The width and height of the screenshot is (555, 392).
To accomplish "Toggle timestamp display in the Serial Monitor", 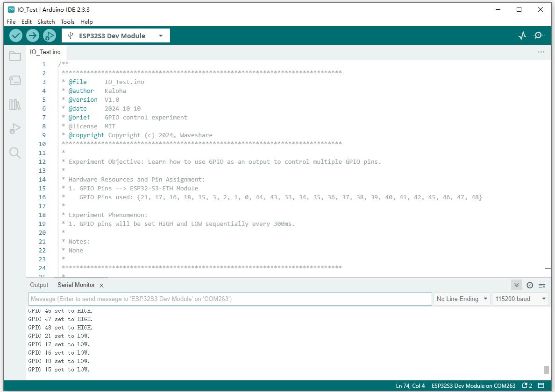I will click(530, 285).
